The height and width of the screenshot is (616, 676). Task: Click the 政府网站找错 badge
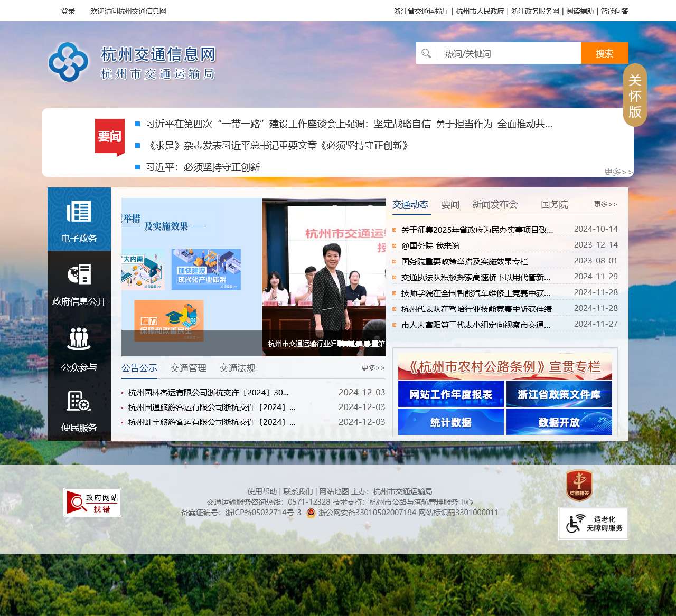click(x=92, y=502)
